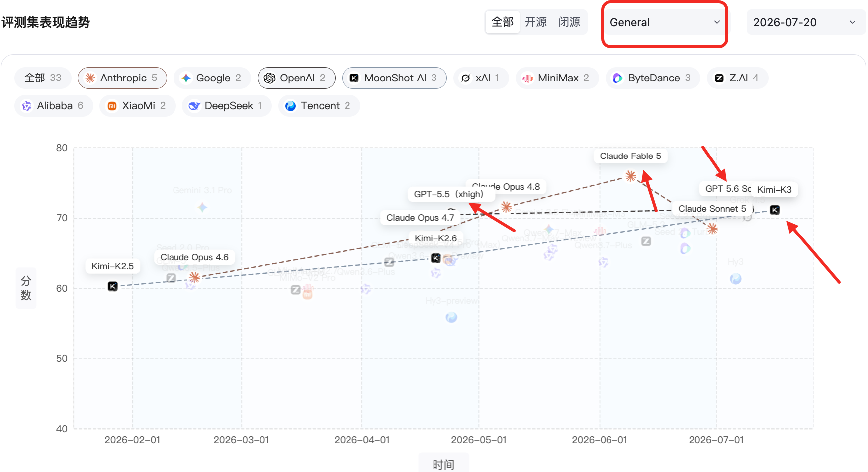Click the 2026-06-01 axis date
868x472 pixels.
(600, 440)
